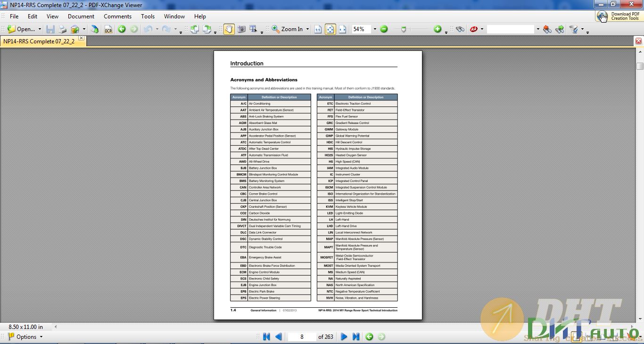644x344 pixels.
Task: Set view to Actual Size 1:1
Action: 318,29
